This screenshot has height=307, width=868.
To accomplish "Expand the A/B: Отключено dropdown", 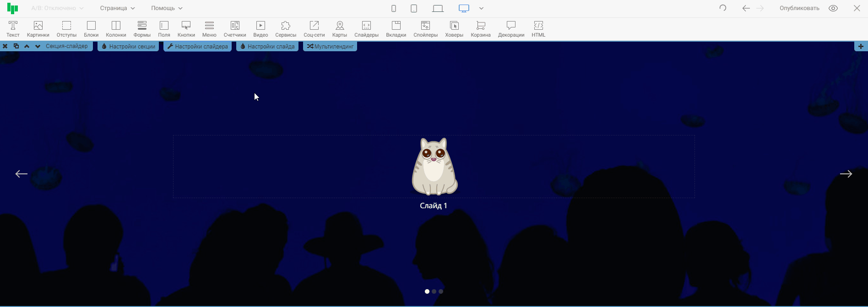I will click(x=57, y=8).
